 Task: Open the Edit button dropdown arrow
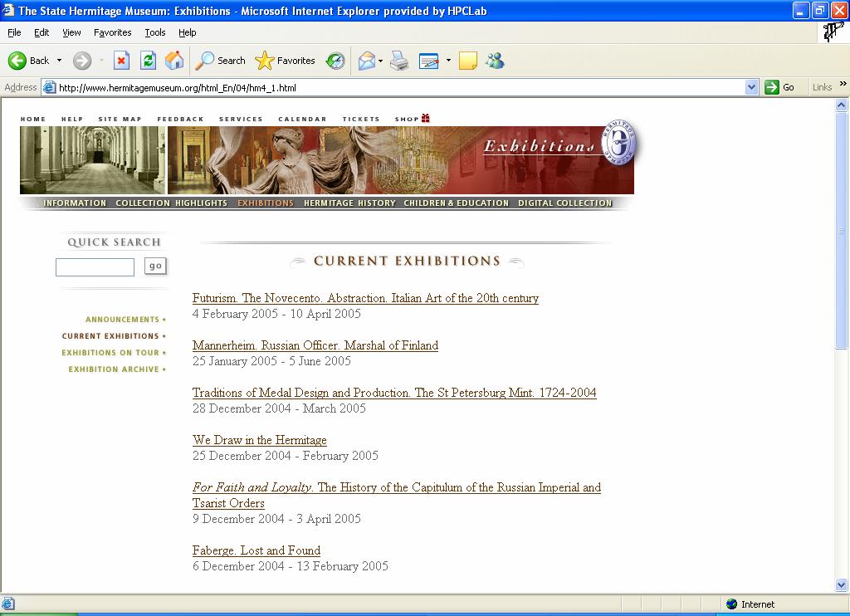448,61
